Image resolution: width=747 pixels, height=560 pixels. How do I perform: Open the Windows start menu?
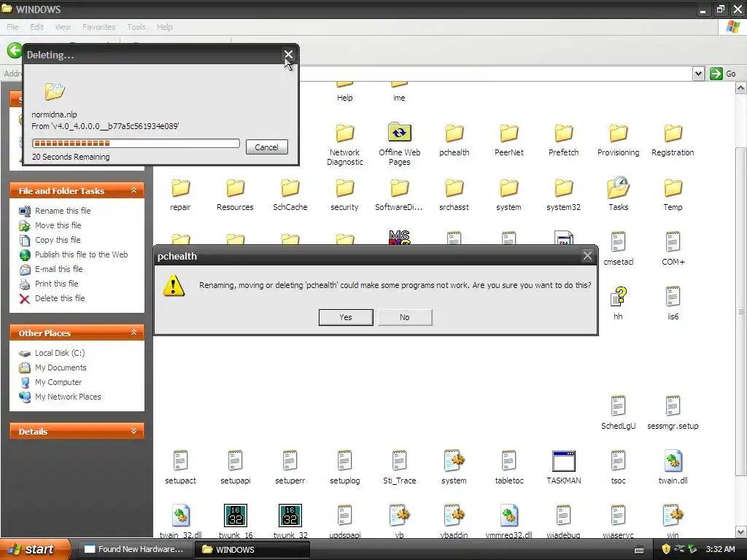point(35,550)
